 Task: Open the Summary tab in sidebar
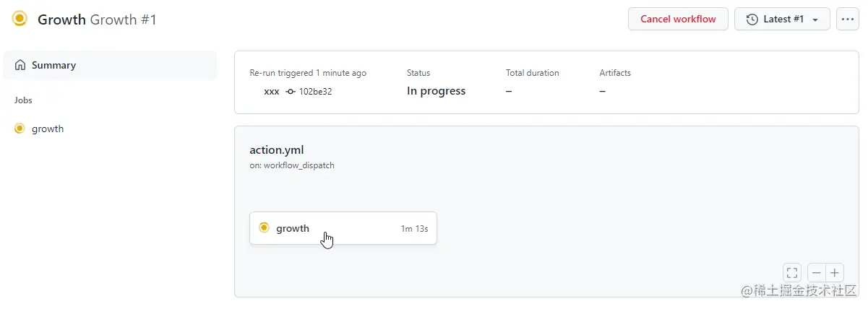point(110,65)
